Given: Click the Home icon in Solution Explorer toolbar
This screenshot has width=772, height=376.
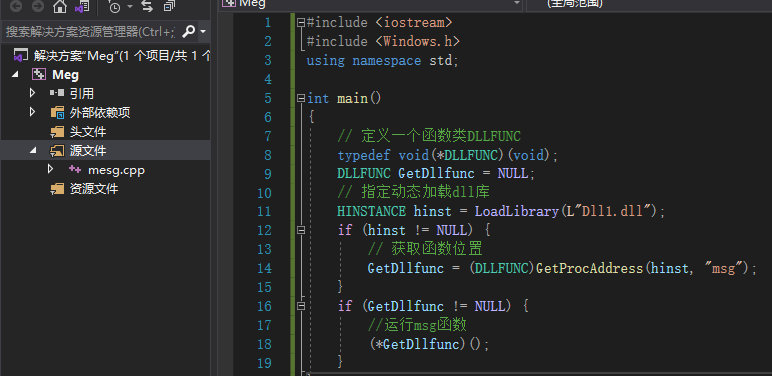Looking at the screenshot, I should pos(60,6).
